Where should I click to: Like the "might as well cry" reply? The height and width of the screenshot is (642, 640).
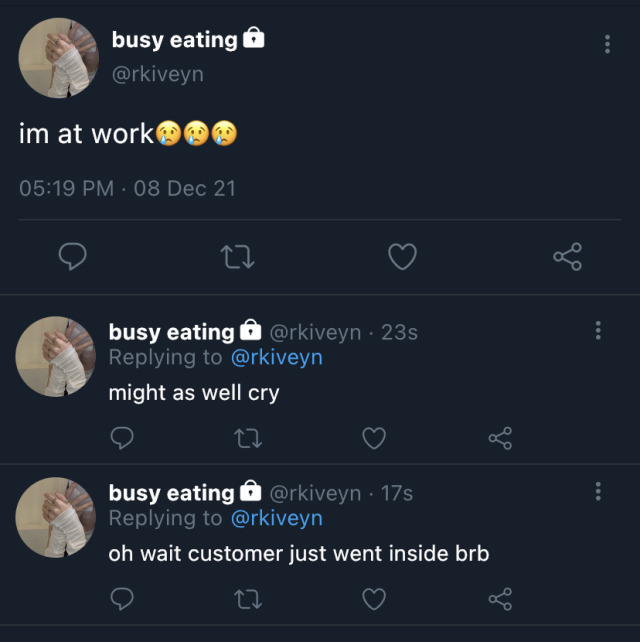click(x=373, y=438)
